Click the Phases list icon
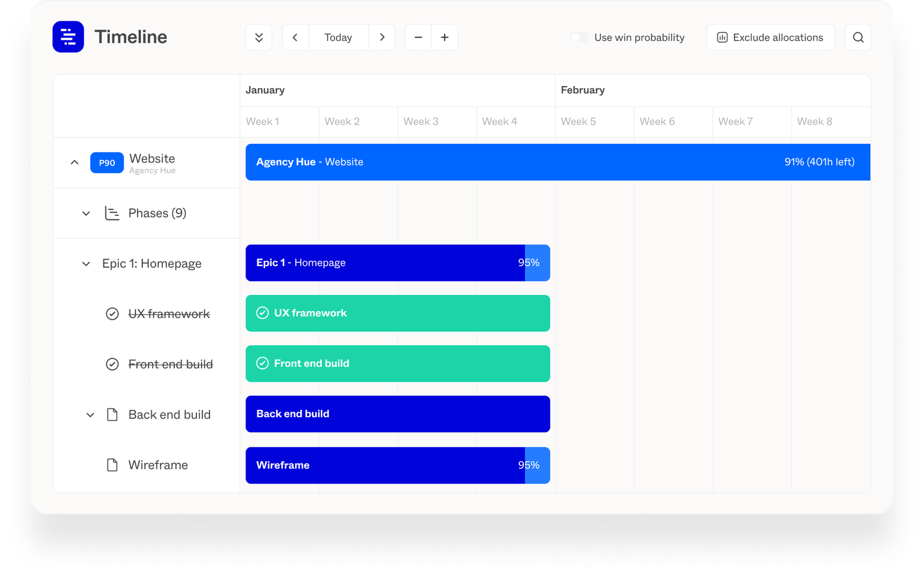 pos(112,213)
